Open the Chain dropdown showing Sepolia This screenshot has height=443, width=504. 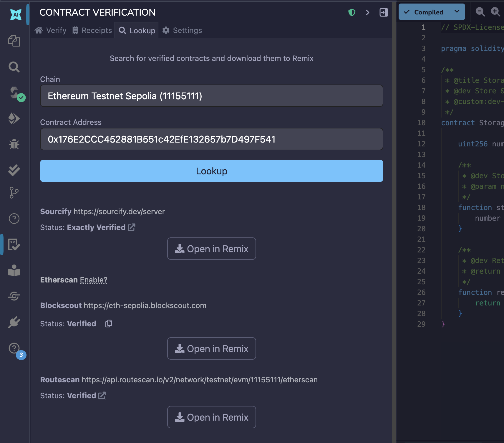(211, 96)
